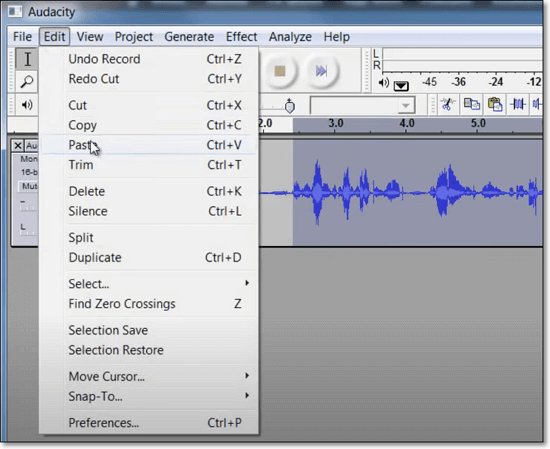Image resolution: width=550 pixels, height=449 pixels.
Task: Click the Paste clipboard toolbar icon
Action: coord(495,104)
